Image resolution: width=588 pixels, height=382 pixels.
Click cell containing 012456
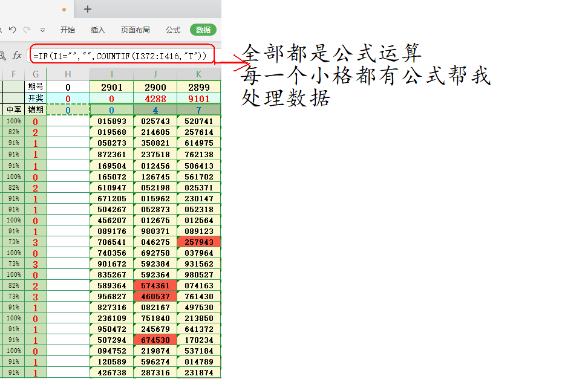tap(155, 166)
